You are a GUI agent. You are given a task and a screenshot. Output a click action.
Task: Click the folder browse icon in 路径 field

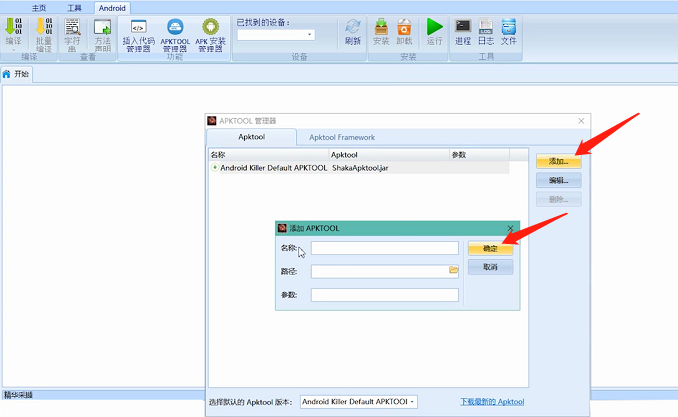(453, 270)
